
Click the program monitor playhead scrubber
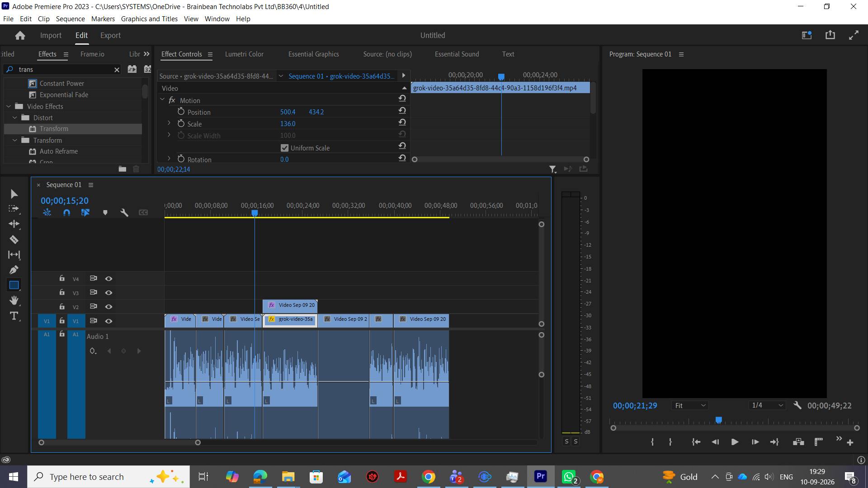[718, 420]
